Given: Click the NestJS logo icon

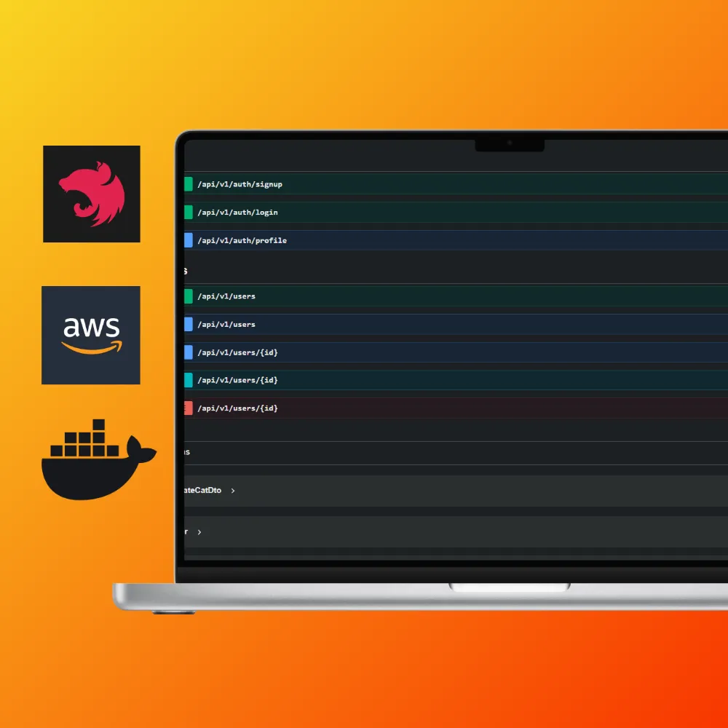Looking at the screenshot, I should (92, 194).
